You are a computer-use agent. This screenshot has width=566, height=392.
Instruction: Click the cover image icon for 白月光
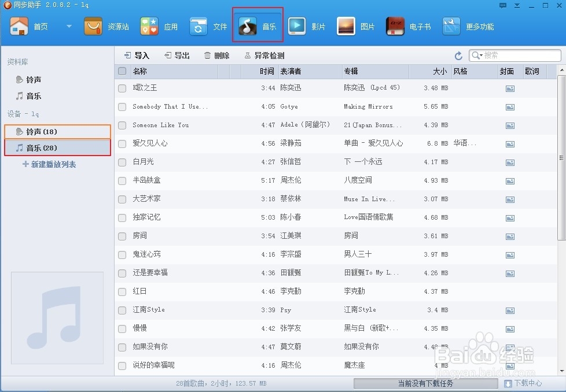[510, 162]
